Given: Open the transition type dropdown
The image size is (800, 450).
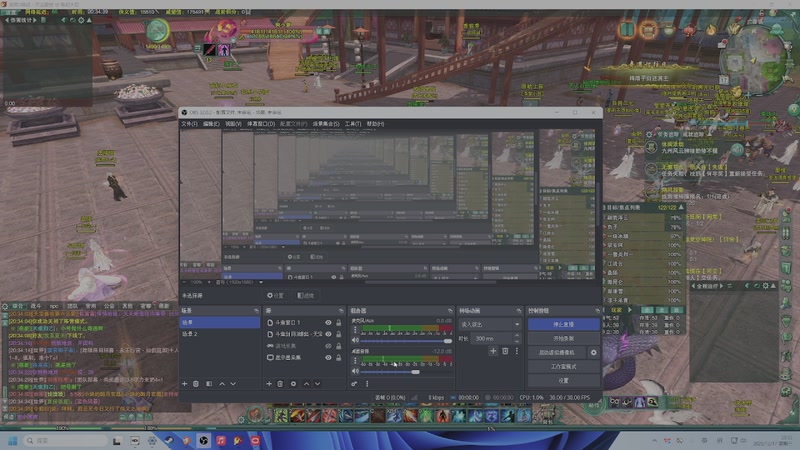Looking at the screenshot, I should pyautogui.click(x=490, y=324).
